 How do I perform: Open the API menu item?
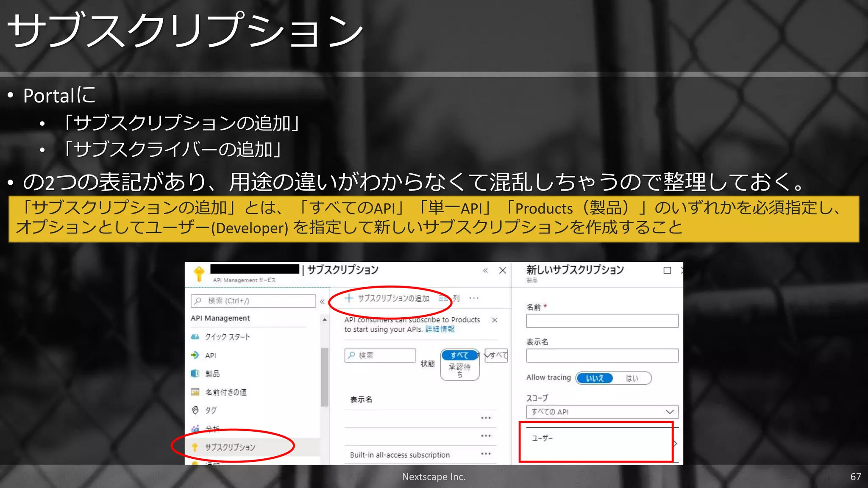pyautogui.click(x=203, y=355)
